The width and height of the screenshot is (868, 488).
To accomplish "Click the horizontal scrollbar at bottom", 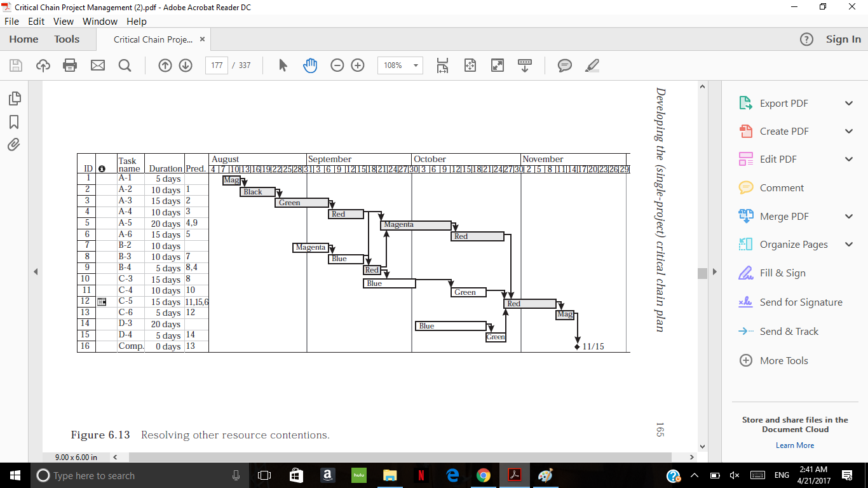I will [x=400, y=457].
